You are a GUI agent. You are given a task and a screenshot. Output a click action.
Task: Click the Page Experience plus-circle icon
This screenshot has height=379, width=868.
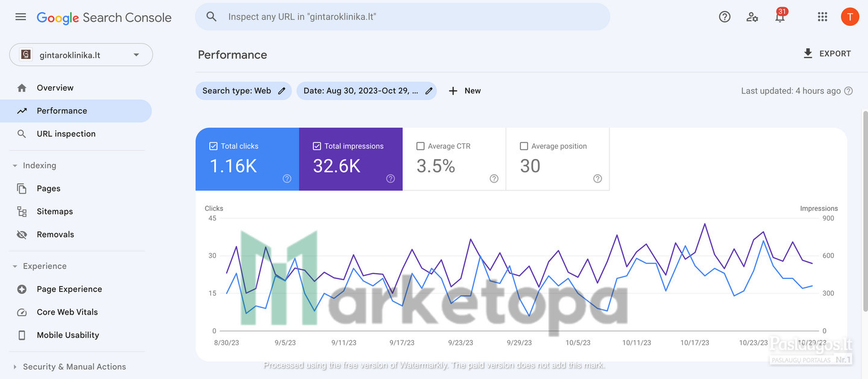[22, 289]
